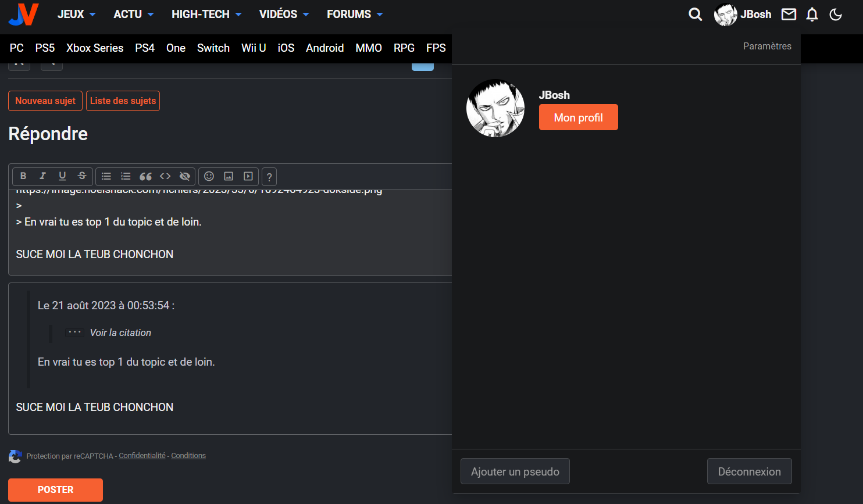This screenshot has height=504, width=863.
Task: Select Switch in the platform bar
Action: (x=213, y=48)
